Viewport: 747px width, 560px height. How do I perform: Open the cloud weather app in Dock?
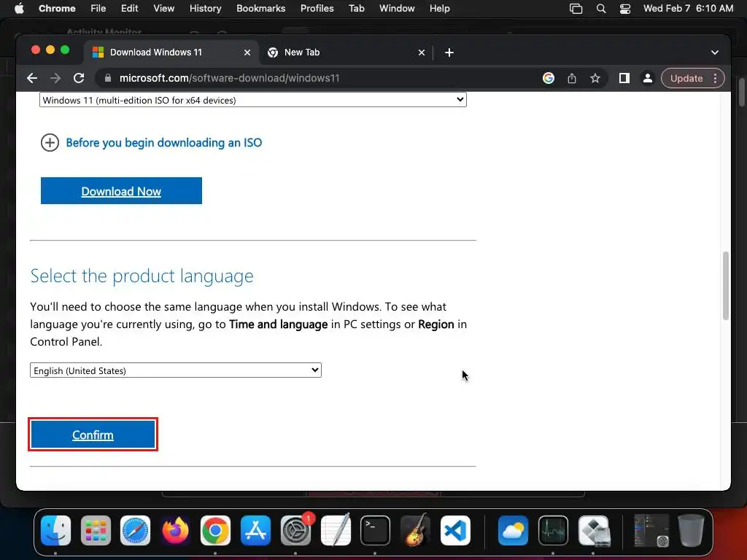click(513, 531)
